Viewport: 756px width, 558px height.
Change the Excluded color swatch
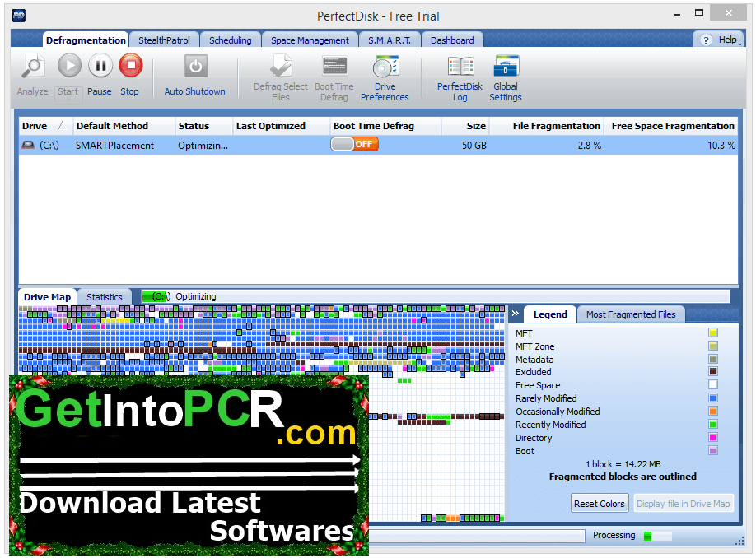coord(713,371)
